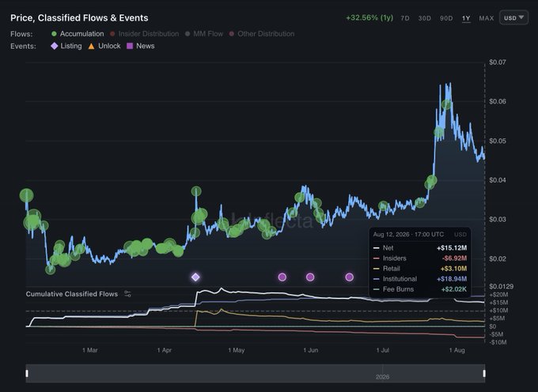The width and height of the screenshot is (538, 392).
Task: Click the 1 Jun axis label
Action: pos(310,350)
